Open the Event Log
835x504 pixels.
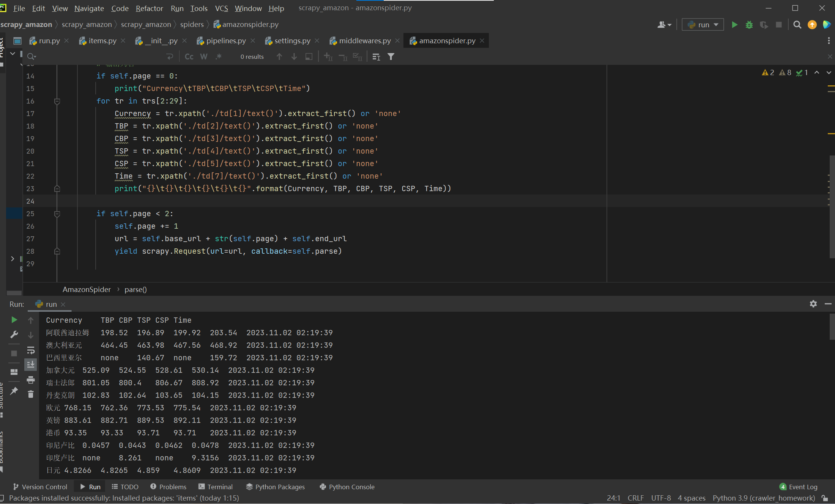point(799,487)
